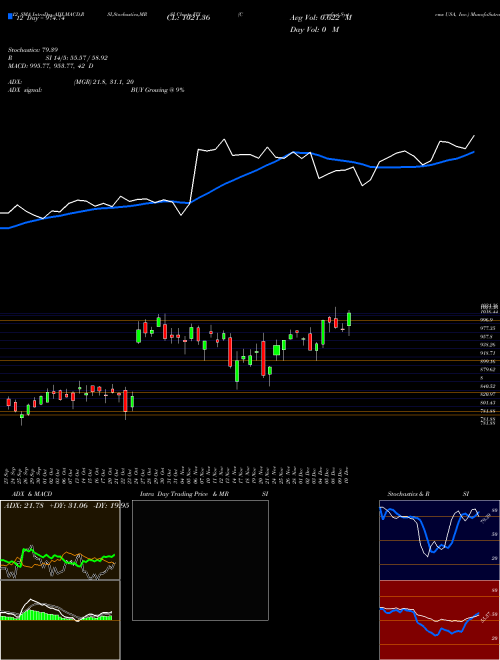Click the blue 12-day SMA legend square

(x=11, y=17)
